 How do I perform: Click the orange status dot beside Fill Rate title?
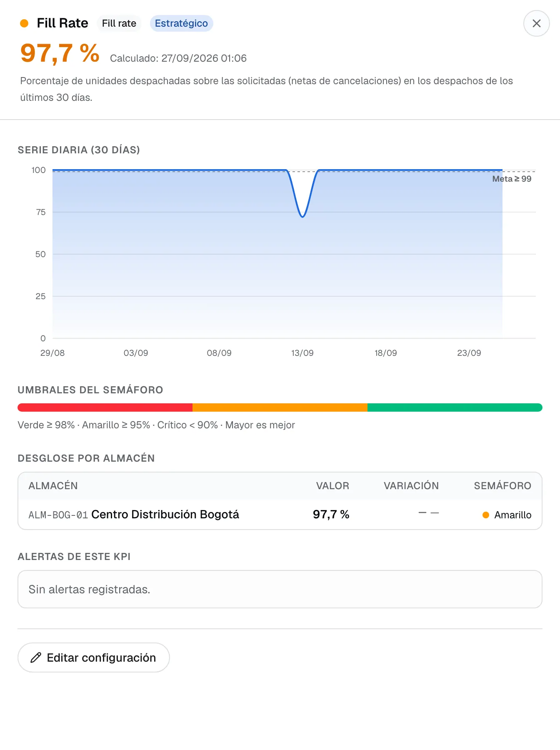24,23
